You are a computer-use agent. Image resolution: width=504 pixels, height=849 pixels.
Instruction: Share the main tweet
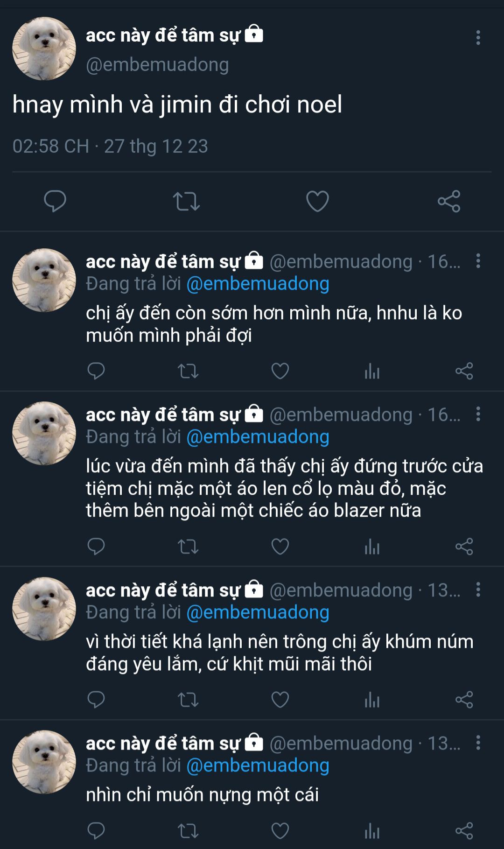449,201
